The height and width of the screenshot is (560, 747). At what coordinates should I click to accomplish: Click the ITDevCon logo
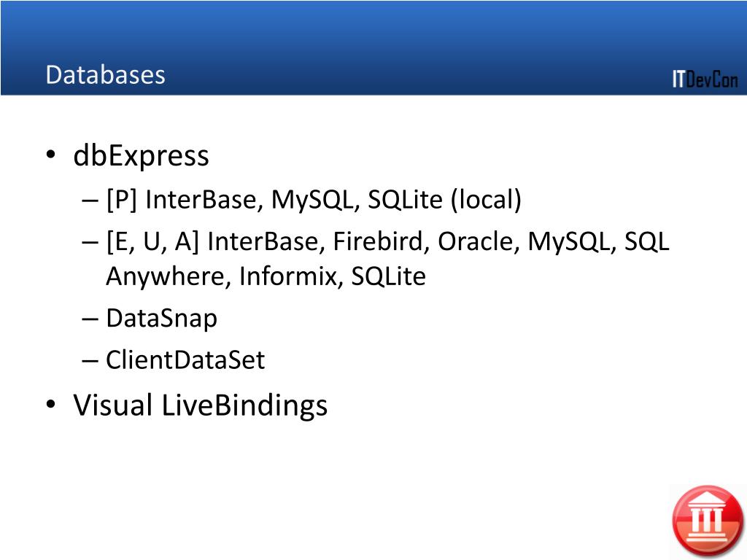[x=705, y=79]
